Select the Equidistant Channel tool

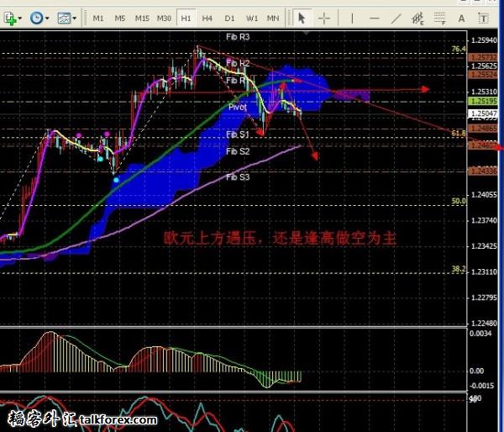pos(417,18)
